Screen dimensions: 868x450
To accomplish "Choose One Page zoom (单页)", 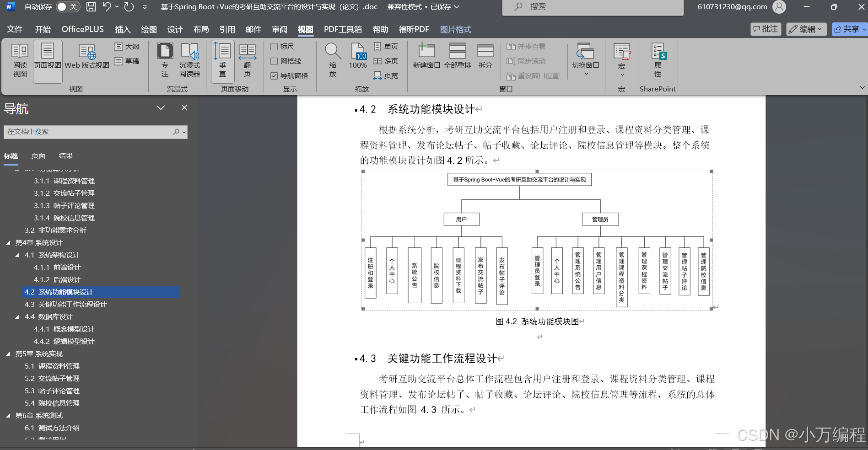I will coord(386,47).
